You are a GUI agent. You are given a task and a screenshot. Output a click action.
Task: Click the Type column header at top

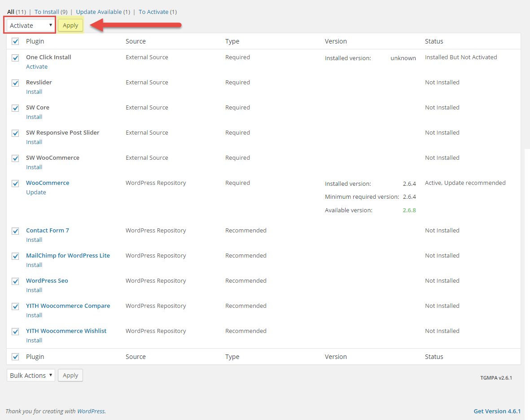point(232,41)
